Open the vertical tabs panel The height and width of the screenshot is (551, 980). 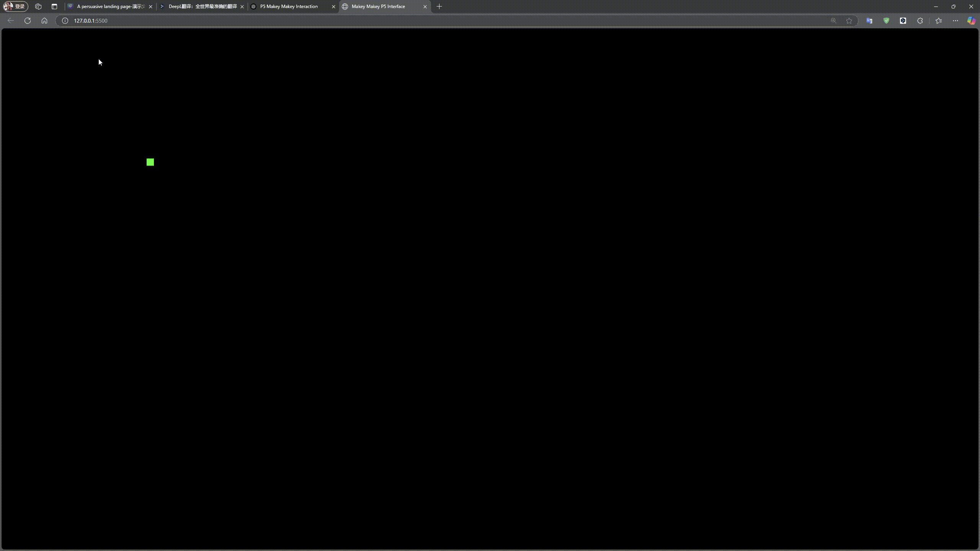[54, 7]
